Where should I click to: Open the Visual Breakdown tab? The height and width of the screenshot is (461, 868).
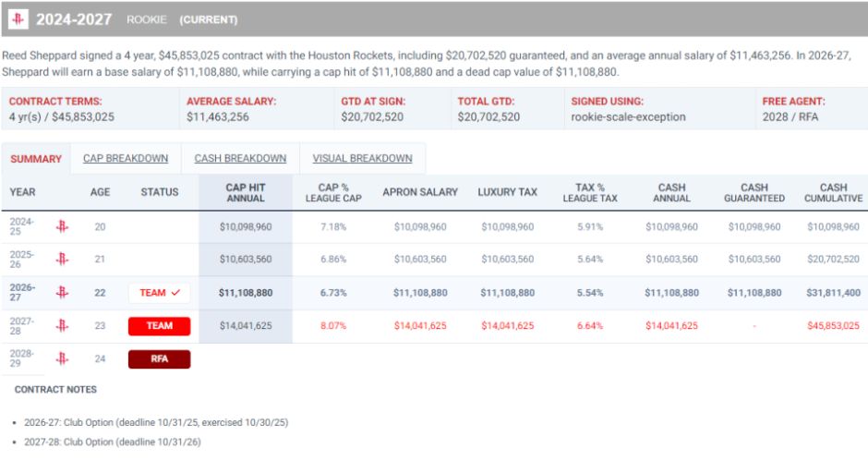point(363,159)
